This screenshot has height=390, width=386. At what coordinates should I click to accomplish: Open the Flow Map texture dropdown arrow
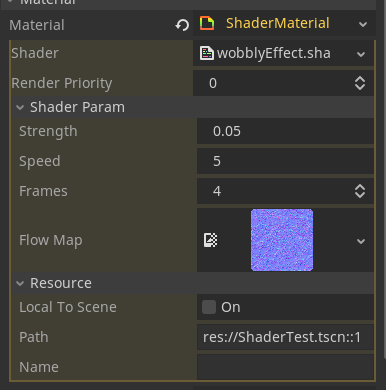point(361,241)
